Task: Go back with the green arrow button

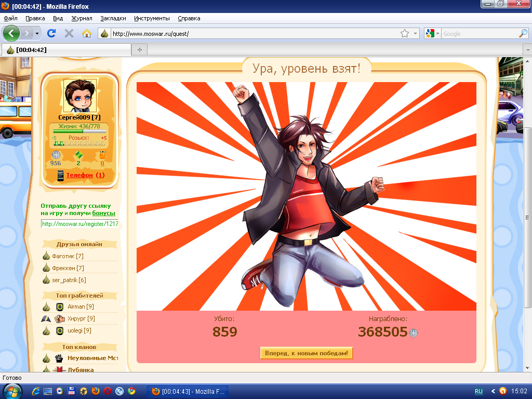Action: tap(11, 33)
